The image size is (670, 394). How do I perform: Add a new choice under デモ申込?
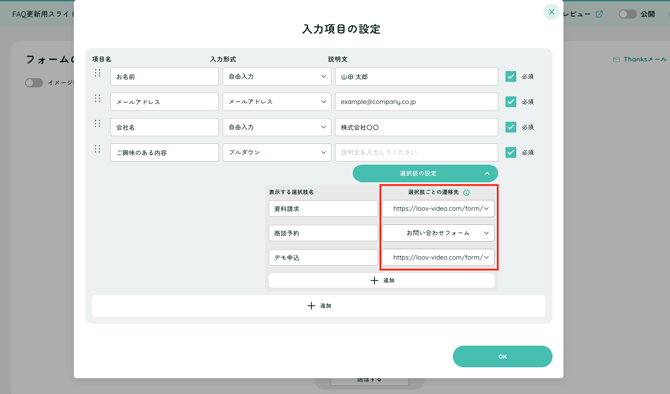(x=382, y=280)
